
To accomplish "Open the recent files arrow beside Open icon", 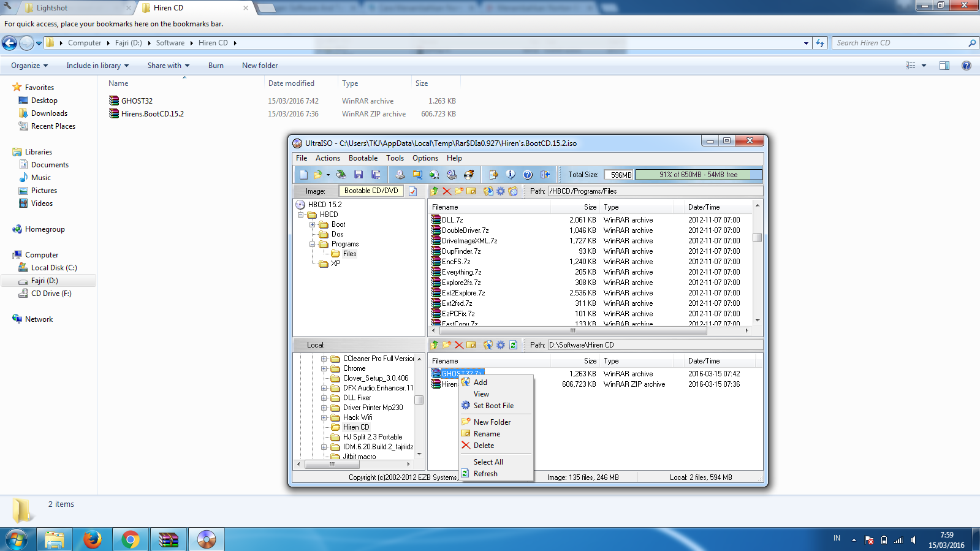I will tap(328, 175).
